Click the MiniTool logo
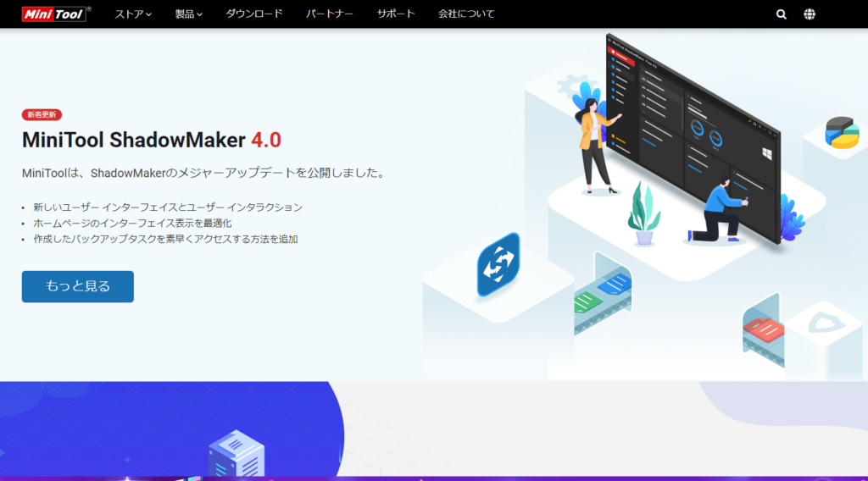868x481 pixels. click(x=57, y=14)
